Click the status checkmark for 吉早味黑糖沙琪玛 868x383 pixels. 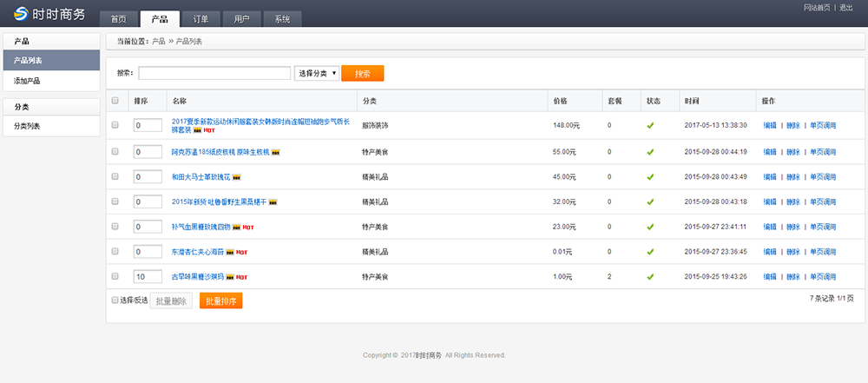[x=650, y=277]
